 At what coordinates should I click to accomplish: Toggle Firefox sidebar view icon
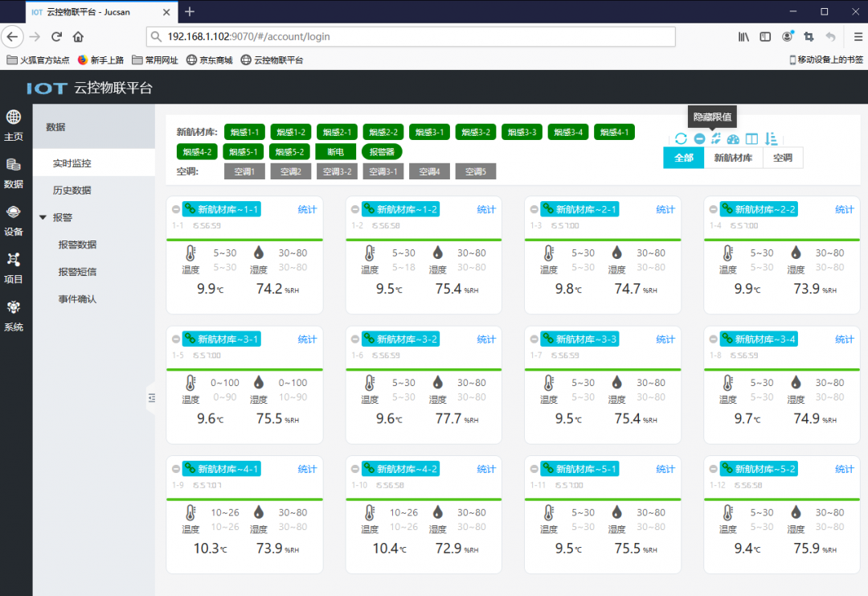pos(765,36)
